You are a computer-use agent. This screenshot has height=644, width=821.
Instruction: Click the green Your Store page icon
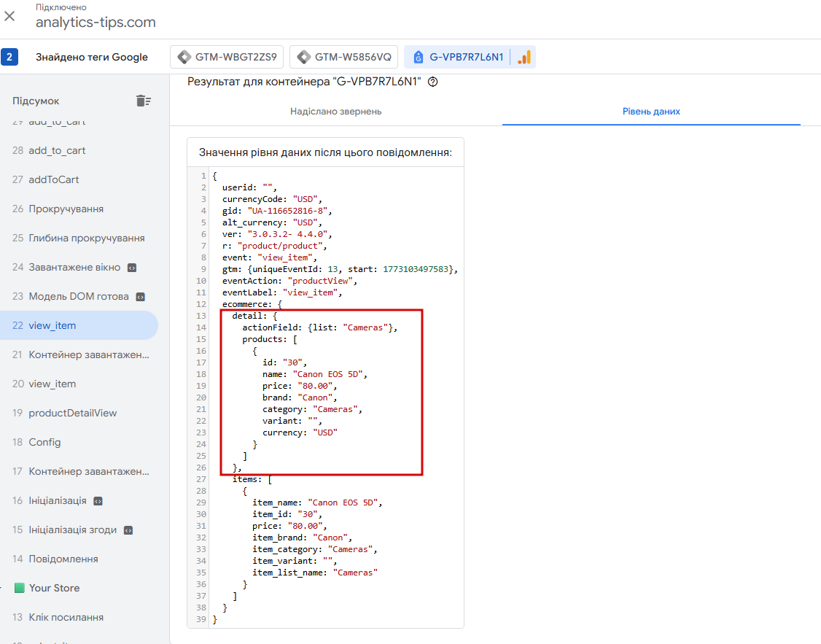click(20, 588)
